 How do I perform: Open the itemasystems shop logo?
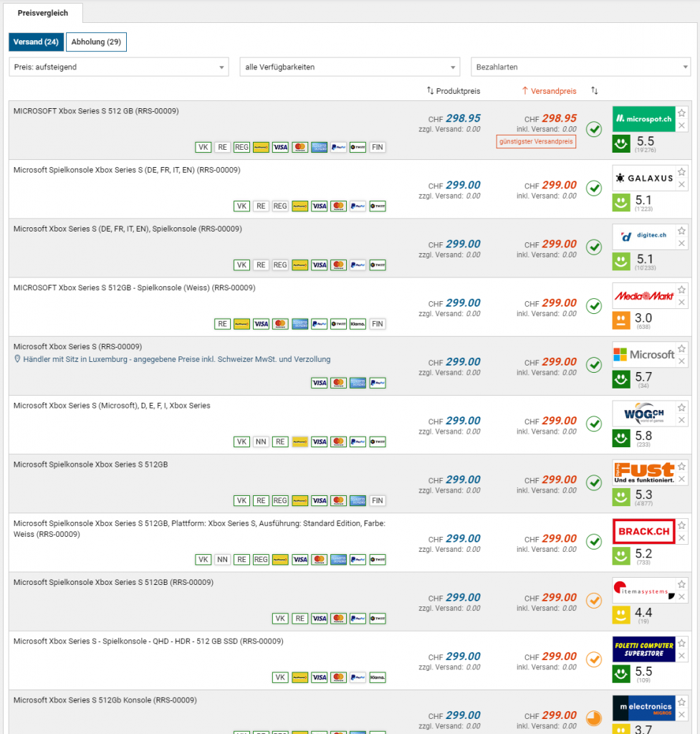tap(644, 591)
